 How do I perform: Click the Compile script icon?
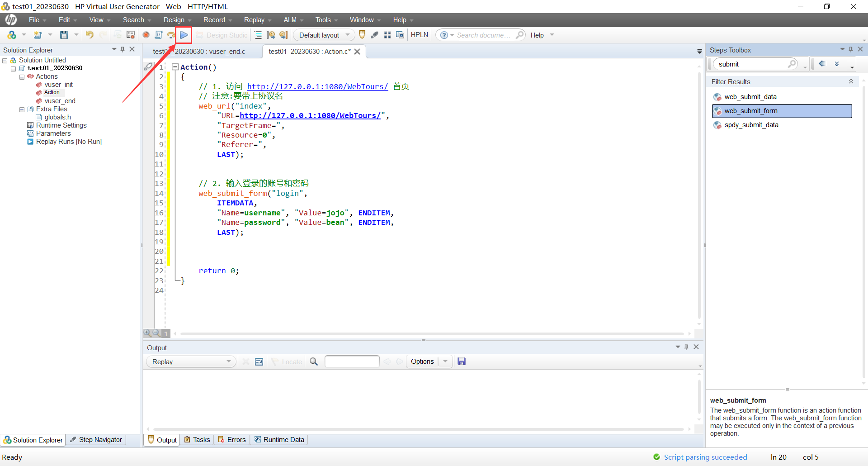tap(159, 35)
